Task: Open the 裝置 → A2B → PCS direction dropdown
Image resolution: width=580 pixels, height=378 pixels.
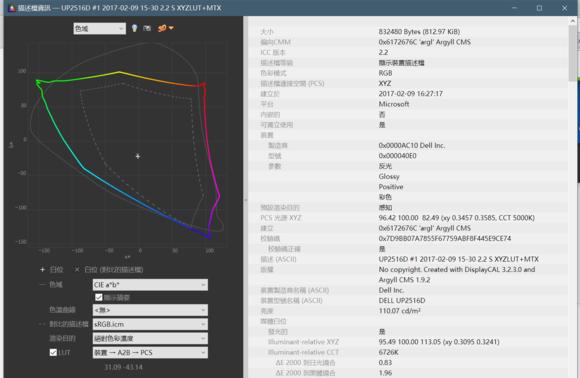Action: point(150,352)
